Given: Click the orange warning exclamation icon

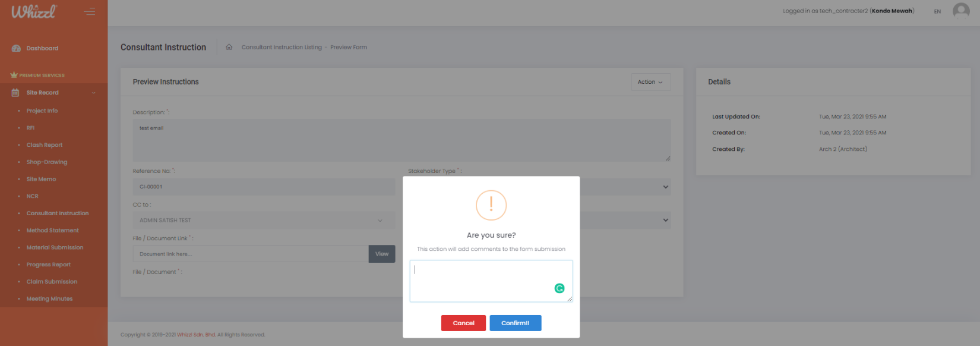Looking at the screenshot, I should 491,205.
